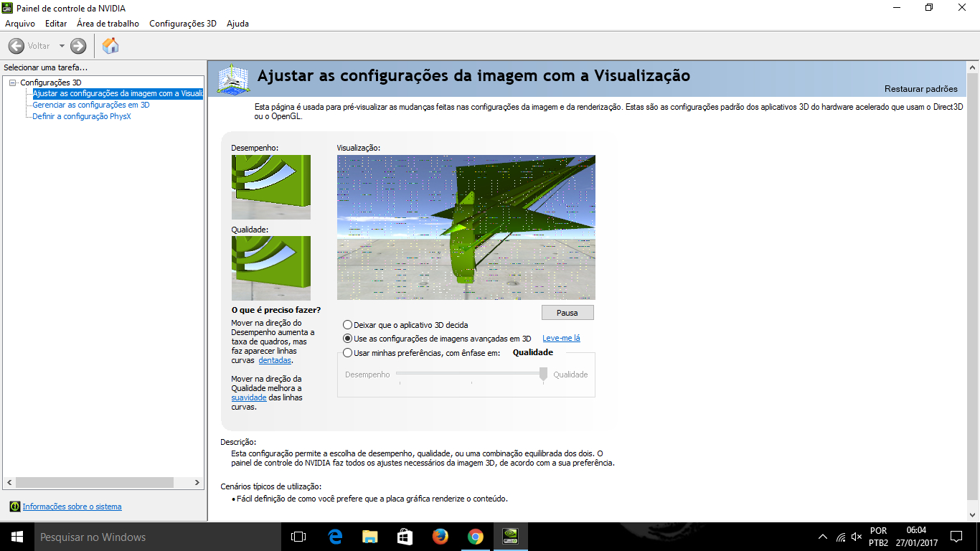Click the suavidade help link

pos(249,397)
